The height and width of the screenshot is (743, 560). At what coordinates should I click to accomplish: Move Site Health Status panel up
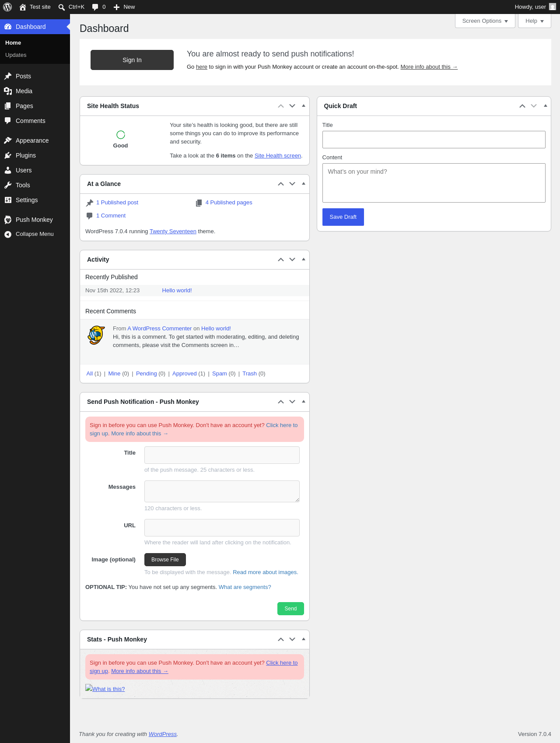(x=281, y=106)
